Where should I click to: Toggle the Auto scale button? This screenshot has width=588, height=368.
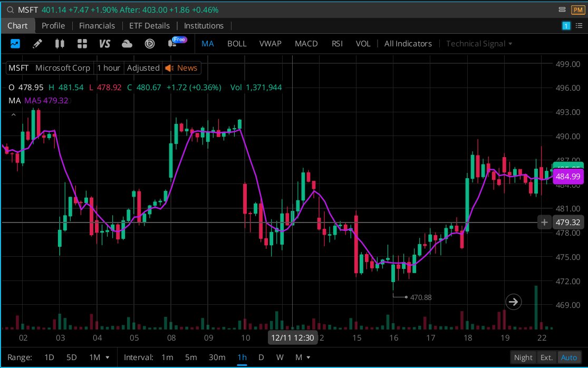(569, 357)
